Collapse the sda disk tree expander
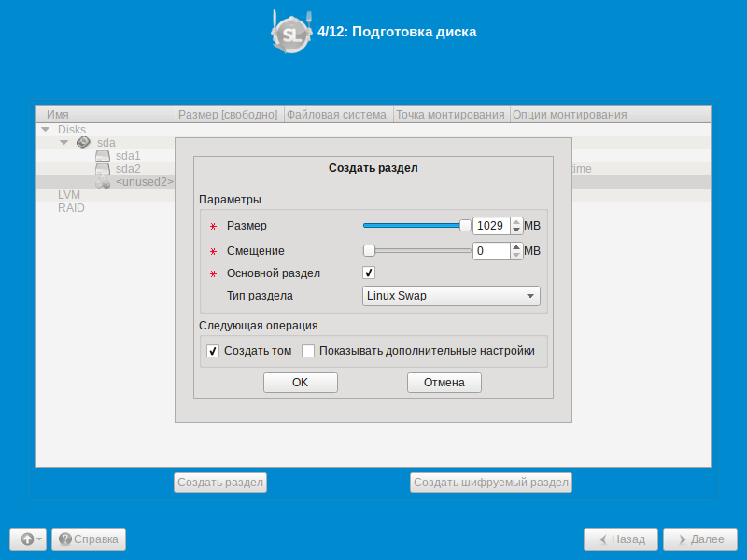747x560 pixels. pyautogui.click(x=63, y=143)
